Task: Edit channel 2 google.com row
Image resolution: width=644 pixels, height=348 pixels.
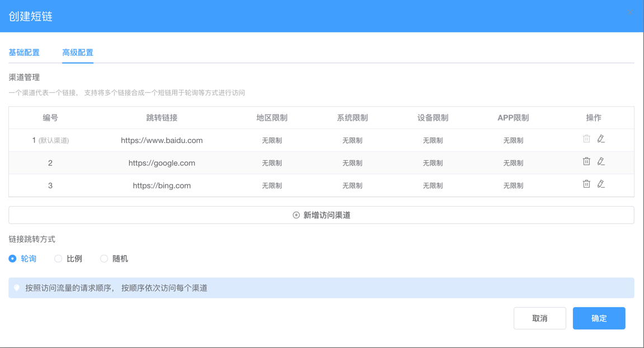Action: tap(601, 161)
